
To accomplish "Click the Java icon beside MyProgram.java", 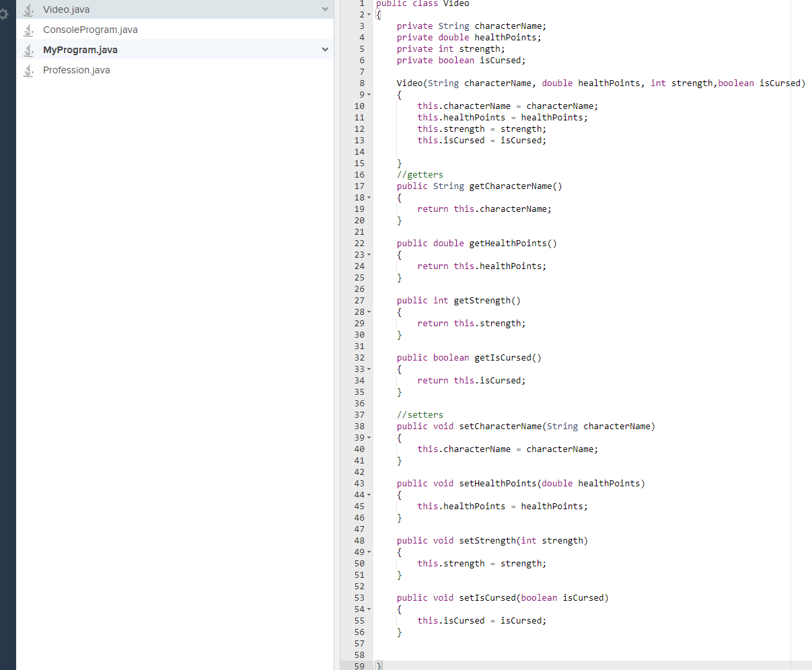I will pyautogui.click(x=28, y=50).
